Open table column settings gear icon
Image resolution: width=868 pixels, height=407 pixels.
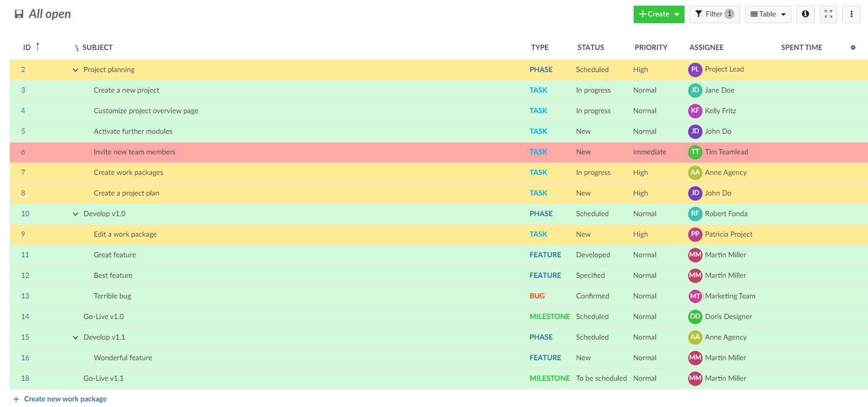tap(853, 48)
